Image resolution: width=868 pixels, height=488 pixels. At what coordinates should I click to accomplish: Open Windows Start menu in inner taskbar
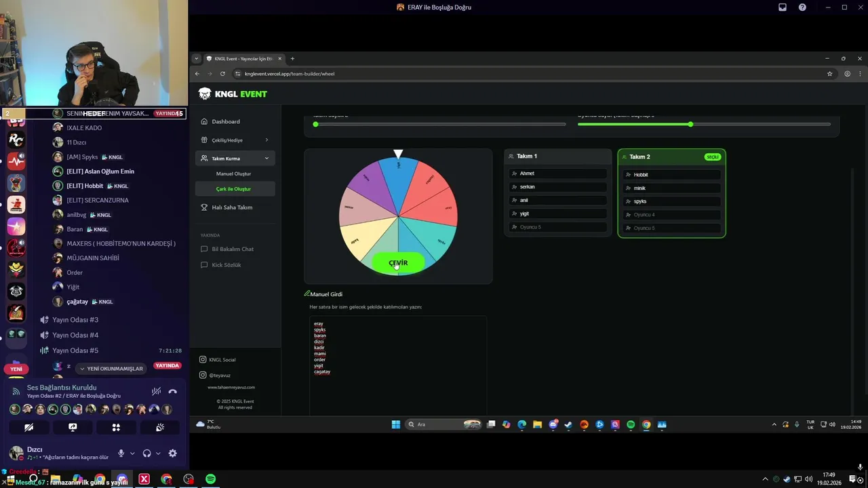coord(396,424)
